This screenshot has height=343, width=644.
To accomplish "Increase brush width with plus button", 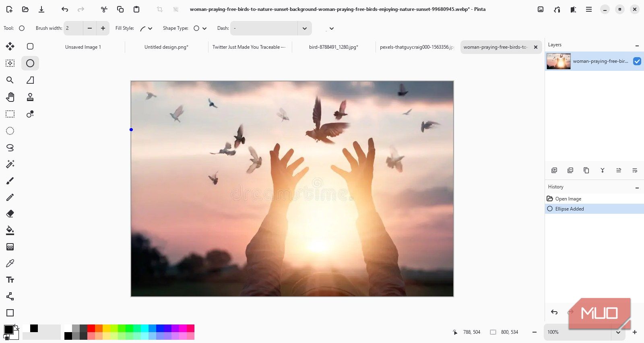I will click(103, 28).
